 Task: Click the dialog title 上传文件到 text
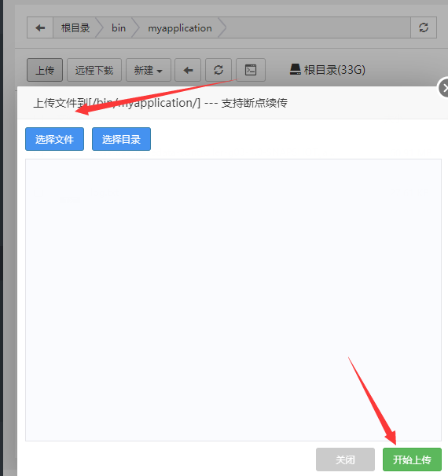coord(160,103)
